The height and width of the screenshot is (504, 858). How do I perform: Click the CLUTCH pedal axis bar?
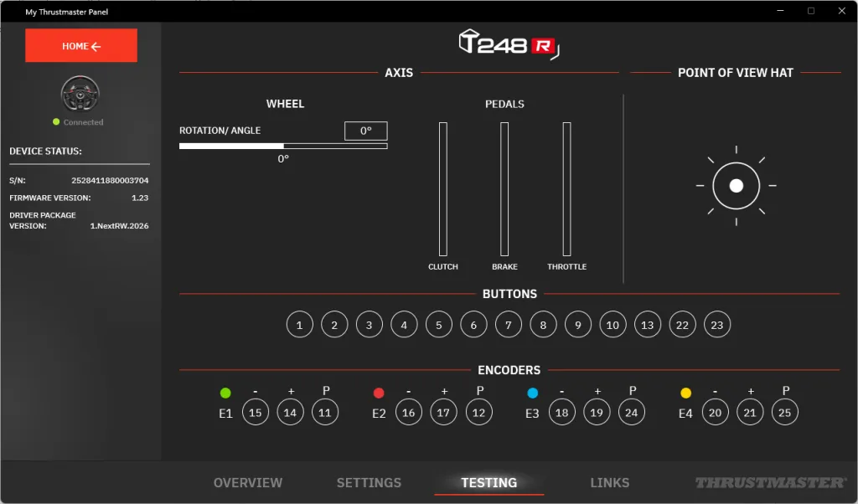pos(442,189)
